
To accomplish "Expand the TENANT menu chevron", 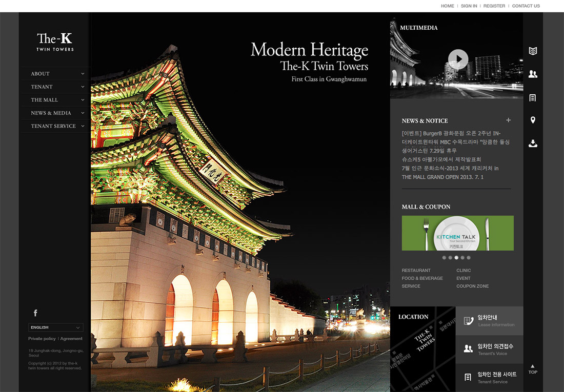I will coord(83,87).
